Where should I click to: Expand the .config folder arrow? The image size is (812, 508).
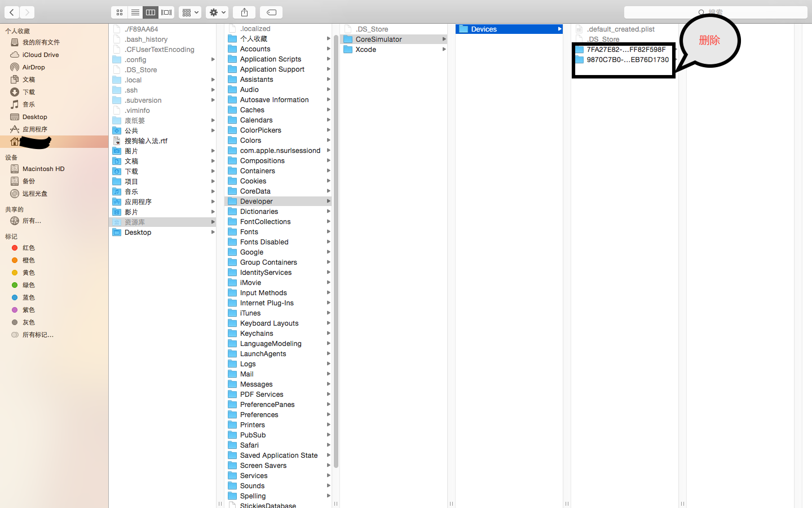[213, 60]
